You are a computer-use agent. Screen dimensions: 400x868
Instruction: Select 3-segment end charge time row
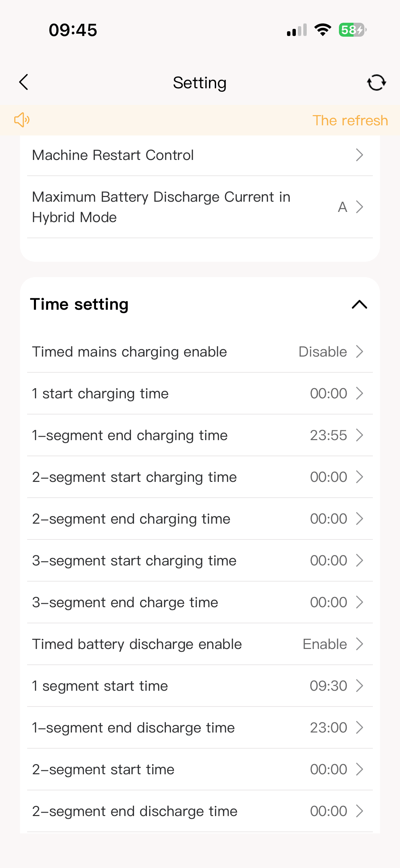click(199, 602)
